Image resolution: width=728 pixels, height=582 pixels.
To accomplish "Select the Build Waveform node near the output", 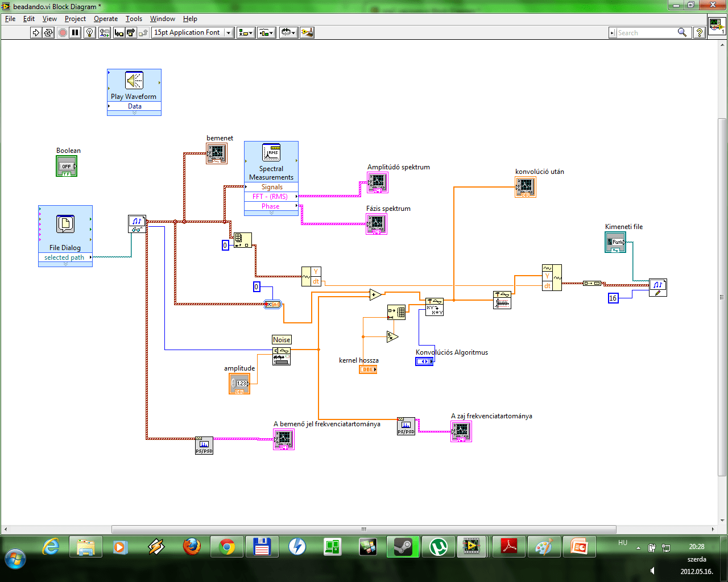I will [552, 277].
